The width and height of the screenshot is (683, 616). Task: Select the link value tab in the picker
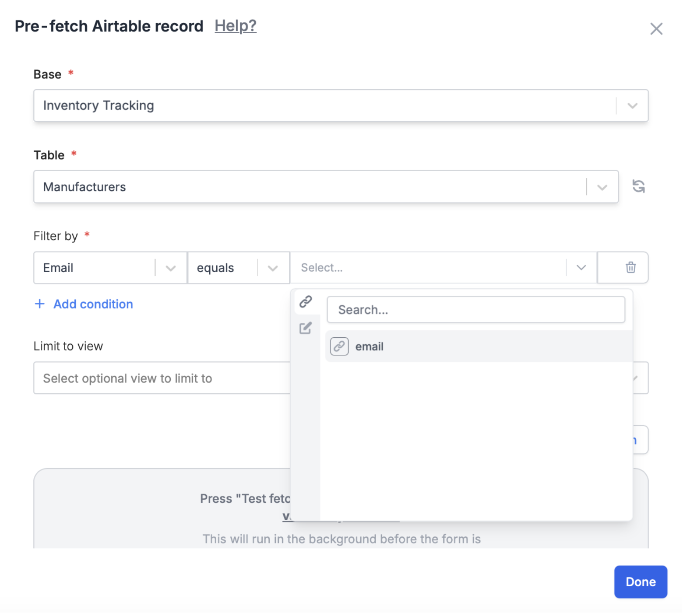pos(305,301)
